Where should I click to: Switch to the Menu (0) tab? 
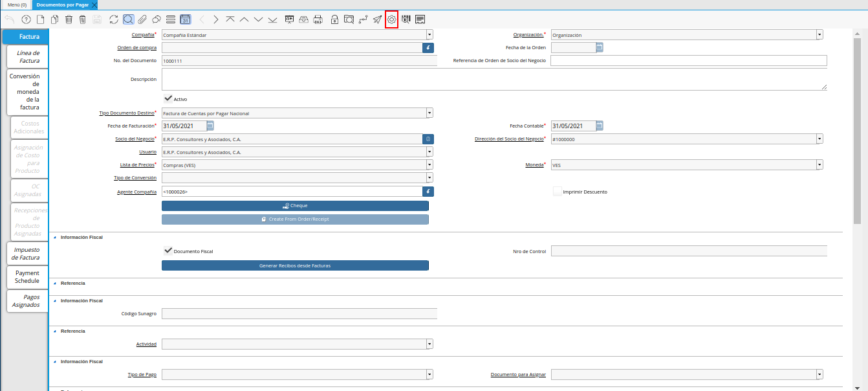pos(17,5)
